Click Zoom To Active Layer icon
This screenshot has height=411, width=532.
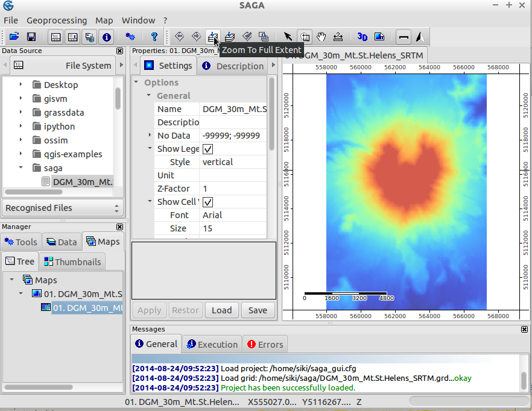230,36
